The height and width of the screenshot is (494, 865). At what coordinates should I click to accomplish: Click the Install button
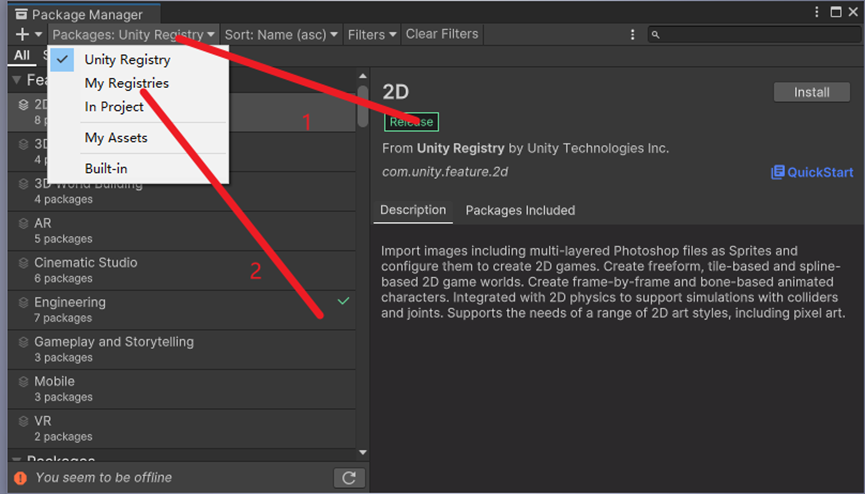click(x=811, y=92)
